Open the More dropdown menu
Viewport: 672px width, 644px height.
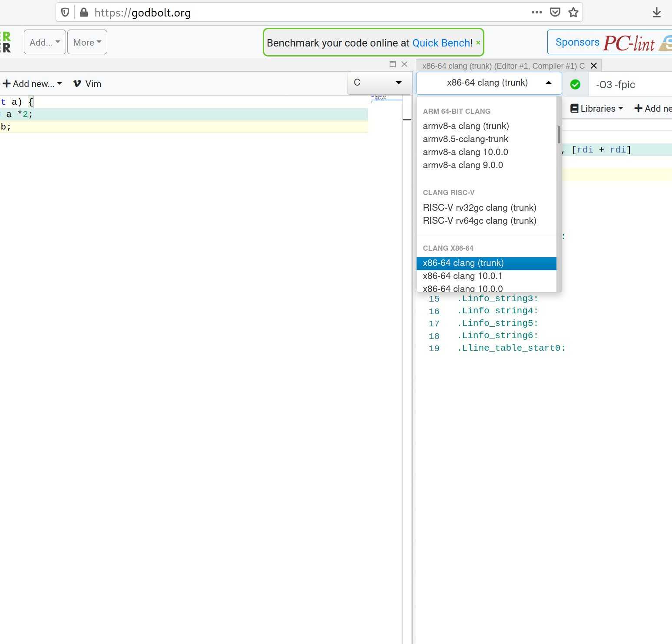click(87, 42)
